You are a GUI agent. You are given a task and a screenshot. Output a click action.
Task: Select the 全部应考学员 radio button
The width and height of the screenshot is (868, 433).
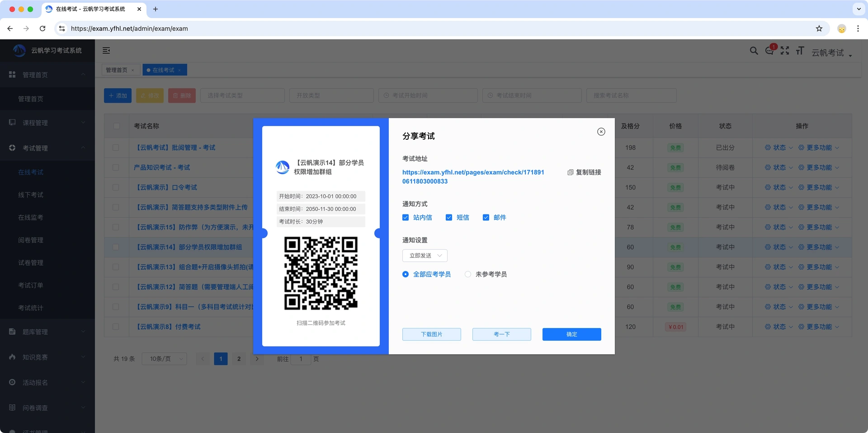(x=406, y=274)
